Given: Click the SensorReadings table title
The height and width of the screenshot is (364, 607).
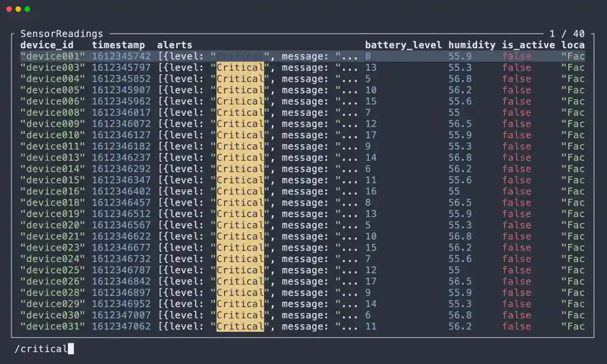Looking at the screenshot, I should point(61,33).
